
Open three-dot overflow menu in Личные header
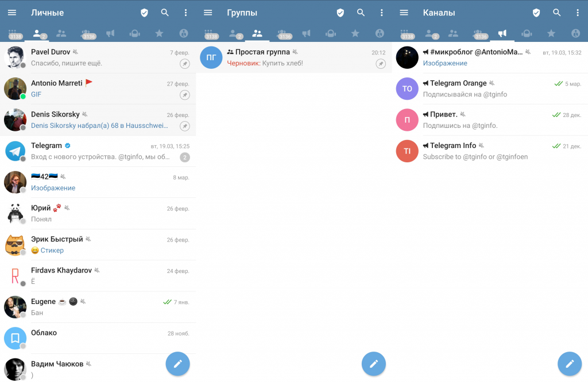click(185, 13)
